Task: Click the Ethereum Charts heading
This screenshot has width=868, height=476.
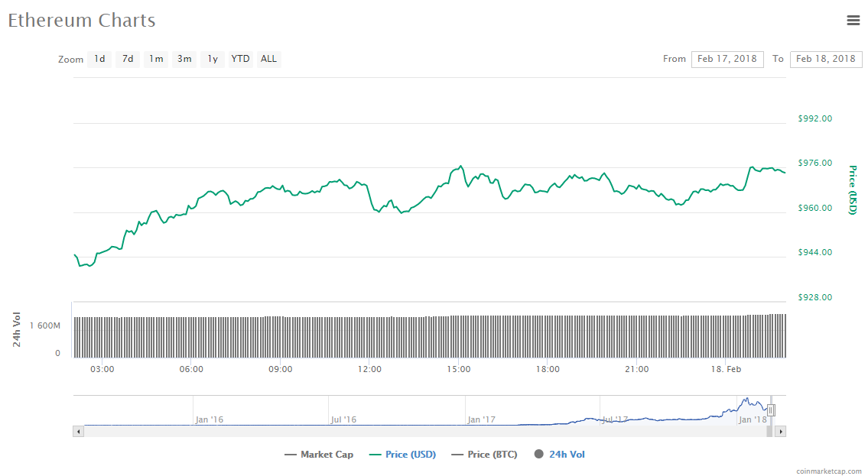Action: [81, 21]
